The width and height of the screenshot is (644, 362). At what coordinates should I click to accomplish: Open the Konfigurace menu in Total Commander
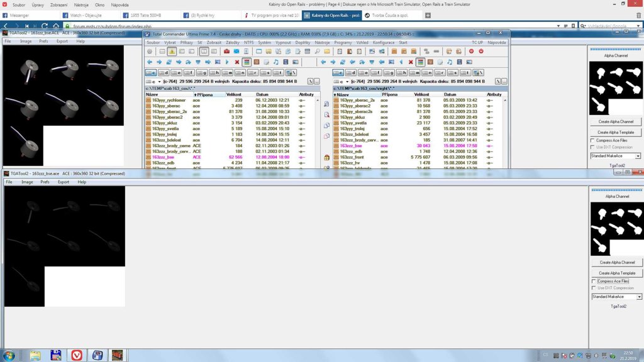(x=384, y=42)
